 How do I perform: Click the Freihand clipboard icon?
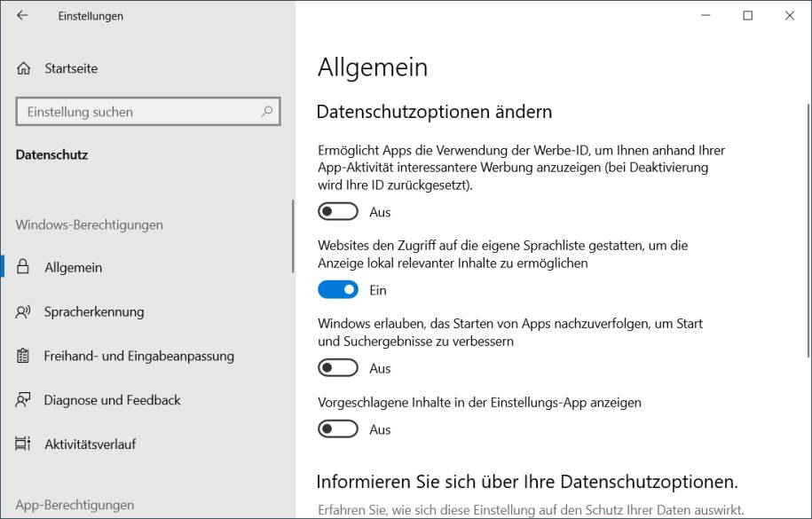click(x=24, y=356)
